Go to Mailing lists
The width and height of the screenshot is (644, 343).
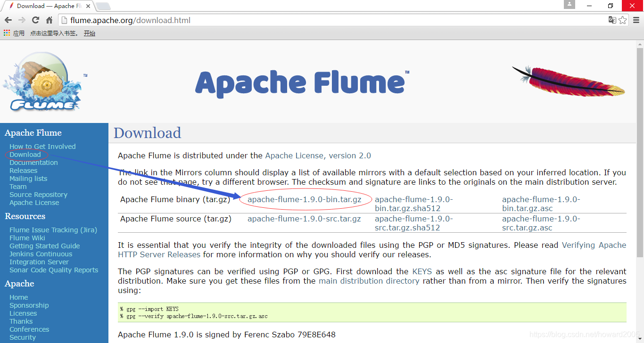28,179
